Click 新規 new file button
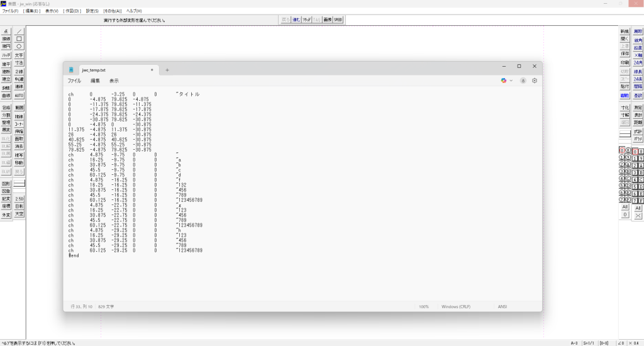This screenshot has width=644, height=346. (x=625, y=31)
